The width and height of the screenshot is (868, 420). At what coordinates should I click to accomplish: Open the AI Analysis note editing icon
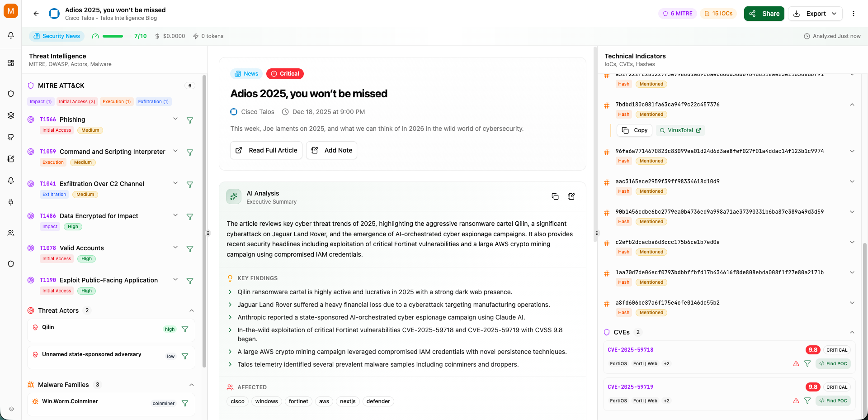pos(571,196)
